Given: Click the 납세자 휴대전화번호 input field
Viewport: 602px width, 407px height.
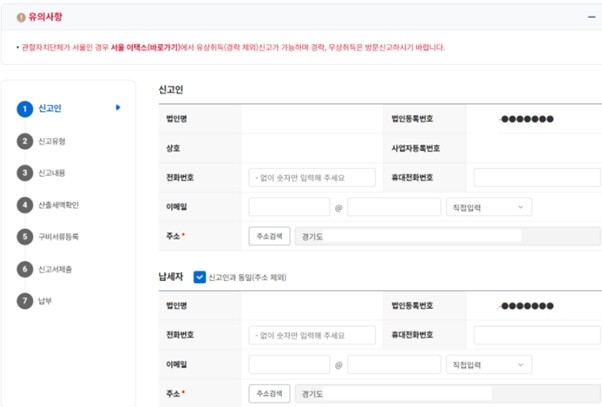Looking at the screenshot, I should (x=536, y=335).
